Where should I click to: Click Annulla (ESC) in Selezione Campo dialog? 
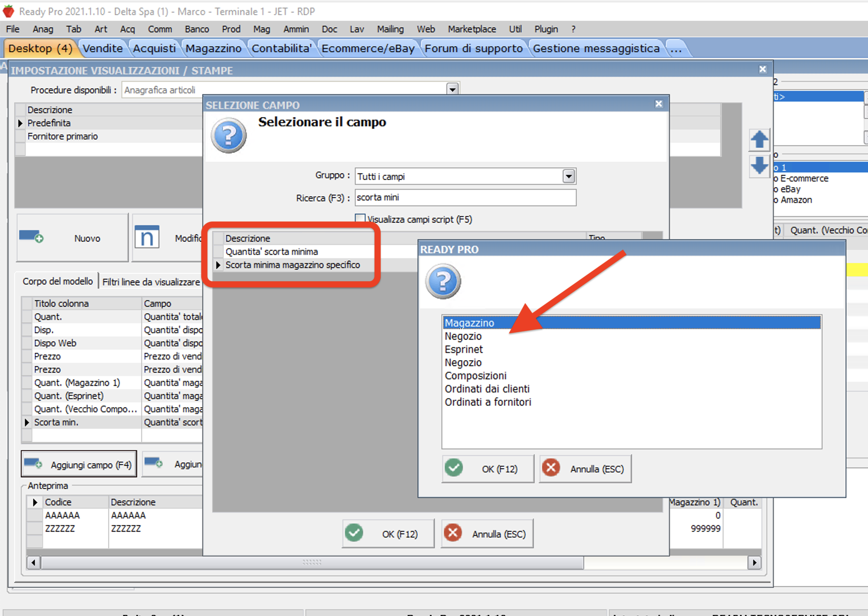[487, 534]
